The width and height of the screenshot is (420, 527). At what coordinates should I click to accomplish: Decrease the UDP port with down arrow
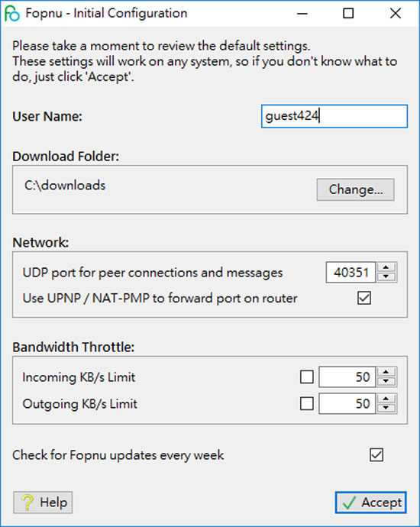click(386, 277)
